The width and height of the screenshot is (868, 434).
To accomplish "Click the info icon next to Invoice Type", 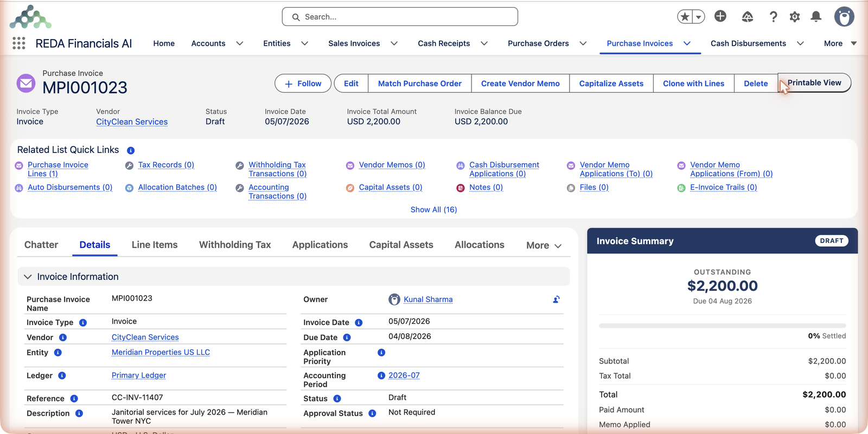I will 83,323.
